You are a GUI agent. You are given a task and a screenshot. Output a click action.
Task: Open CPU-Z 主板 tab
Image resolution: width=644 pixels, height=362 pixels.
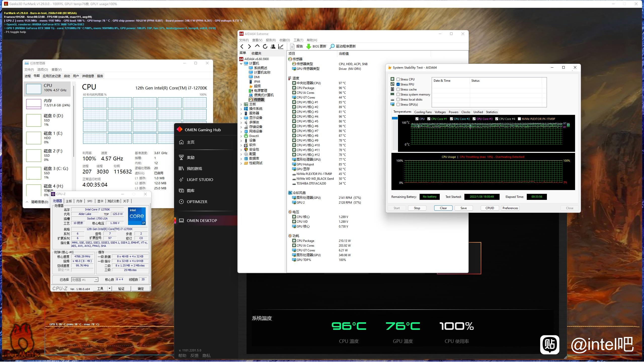pyautogui.click(x=69, y=201)
